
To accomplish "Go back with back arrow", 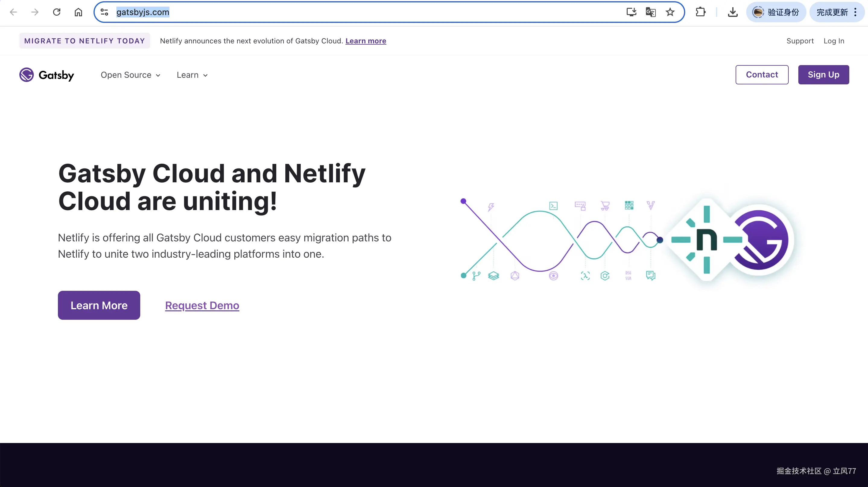I will click(x=14, y=12).
